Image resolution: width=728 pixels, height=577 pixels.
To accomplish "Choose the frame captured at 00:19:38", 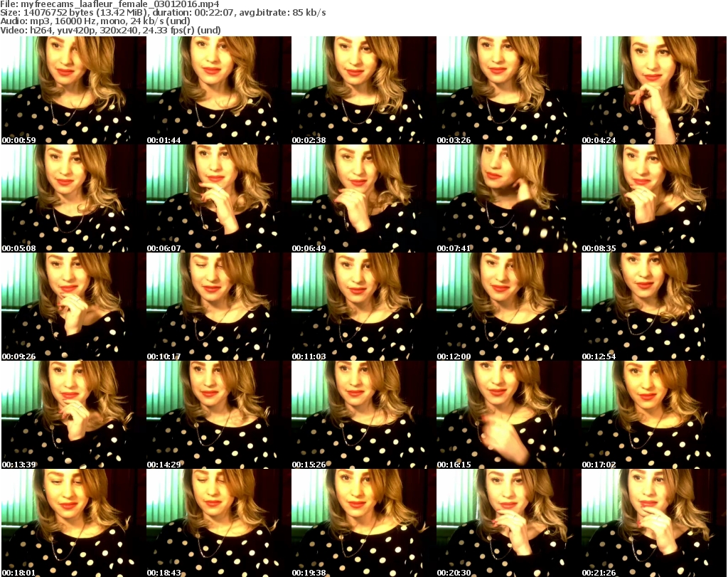I will point(364,523).
